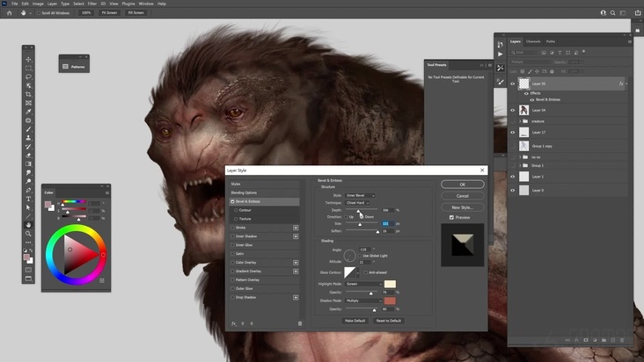The height and width of the screenshot is (362, 644).
Task: Hide Layer 17 with its eye icon
Action: pyautogui.click(x=512, y=132)
